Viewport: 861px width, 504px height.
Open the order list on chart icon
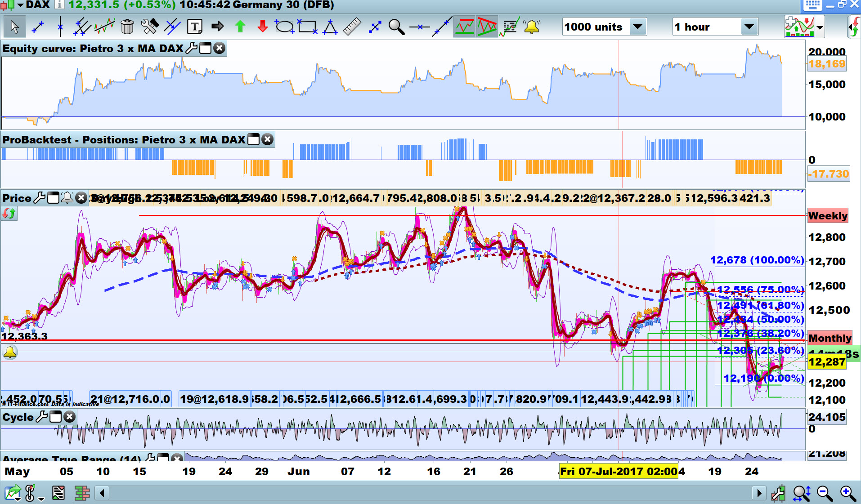click(509, 27)
